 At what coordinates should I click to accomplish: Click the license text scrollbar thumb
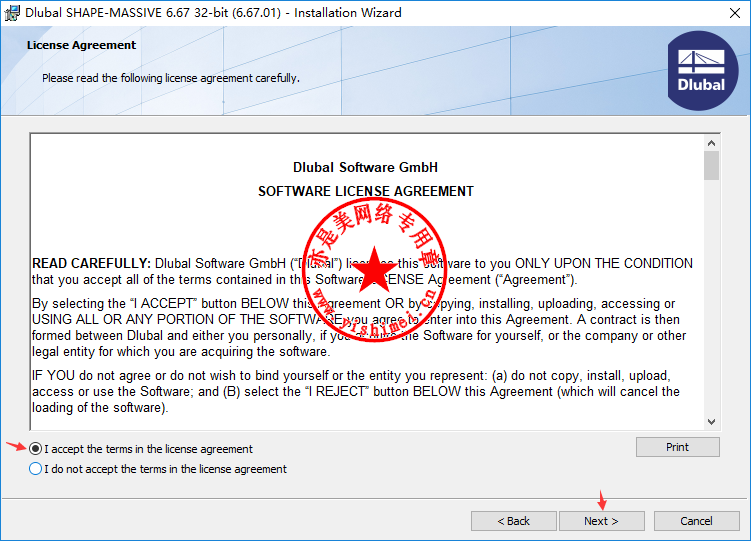[x=711, y=165]
